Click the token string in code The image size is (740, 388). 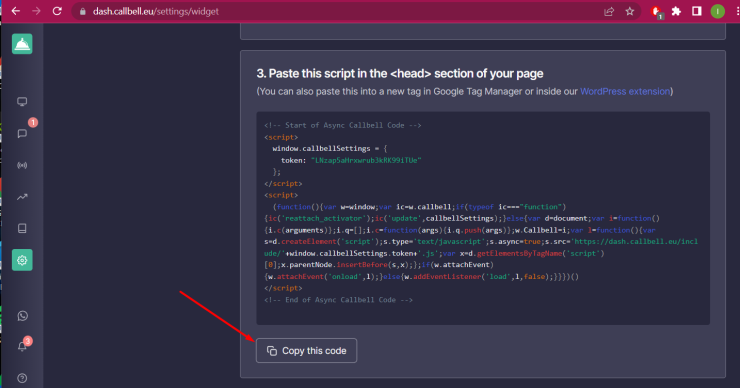click(x=366, y=160)
